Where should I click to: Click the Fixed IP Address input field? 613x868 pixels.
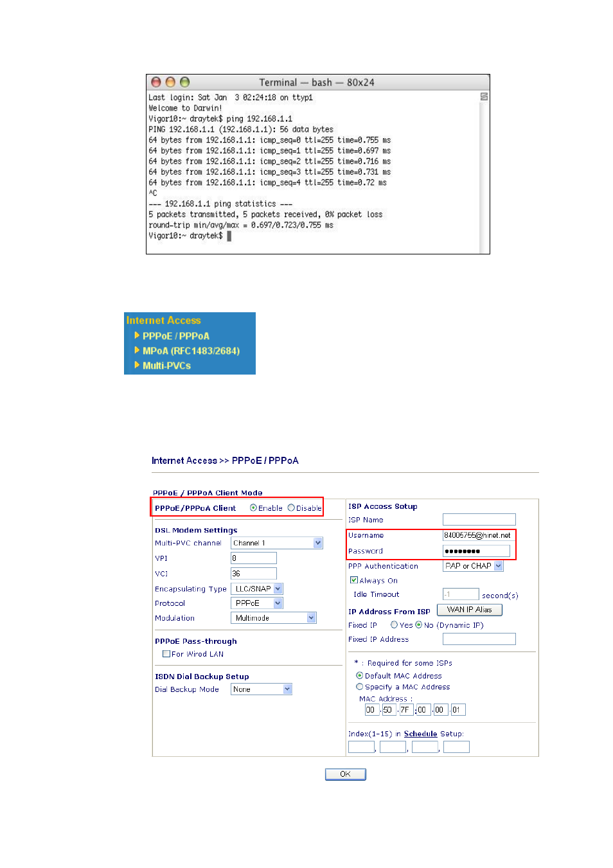click(479, 639)
